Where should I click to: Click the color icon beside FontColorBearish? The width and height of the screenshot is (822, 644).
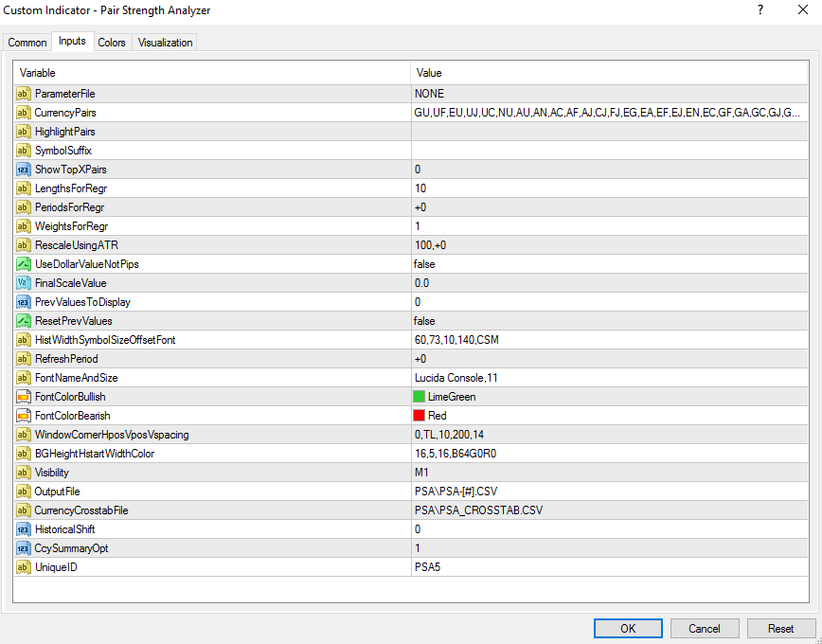[x=24, y=416]
